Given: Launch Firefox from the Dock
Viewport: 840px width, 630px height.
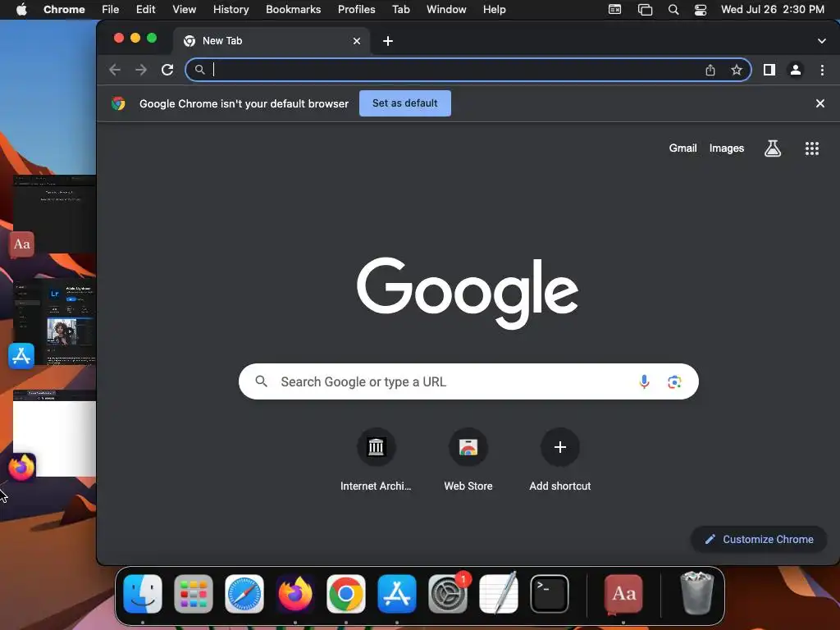Looking at the screenshot, I should (295, 594).
